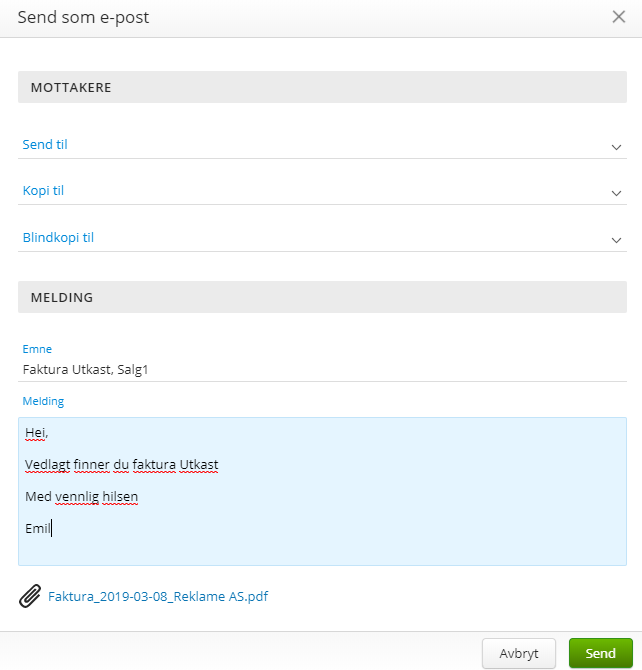Screen dimensions: 642x670
Task: Click the paperclip attachment icon
Action: (x=30, y=596)
